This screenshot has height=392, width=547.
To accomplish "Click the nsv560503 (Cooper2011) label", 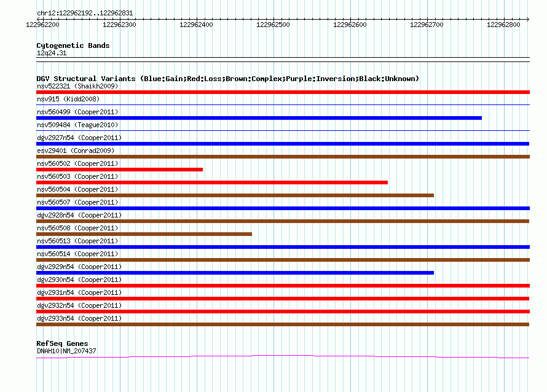I will click(x=77, y=176).
